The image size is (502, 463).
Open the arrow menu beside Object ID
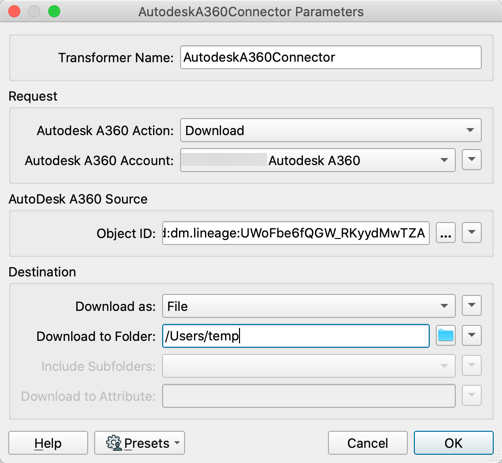(x=472, y=232)
